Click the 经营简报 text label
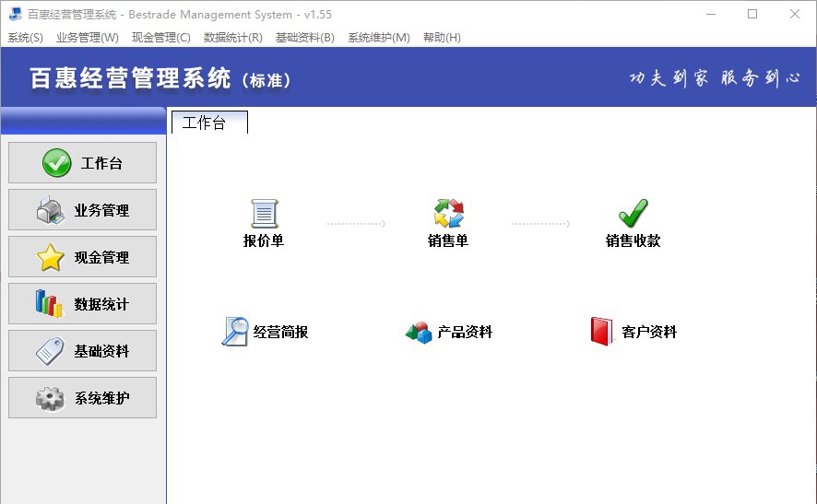 (281, 332)
